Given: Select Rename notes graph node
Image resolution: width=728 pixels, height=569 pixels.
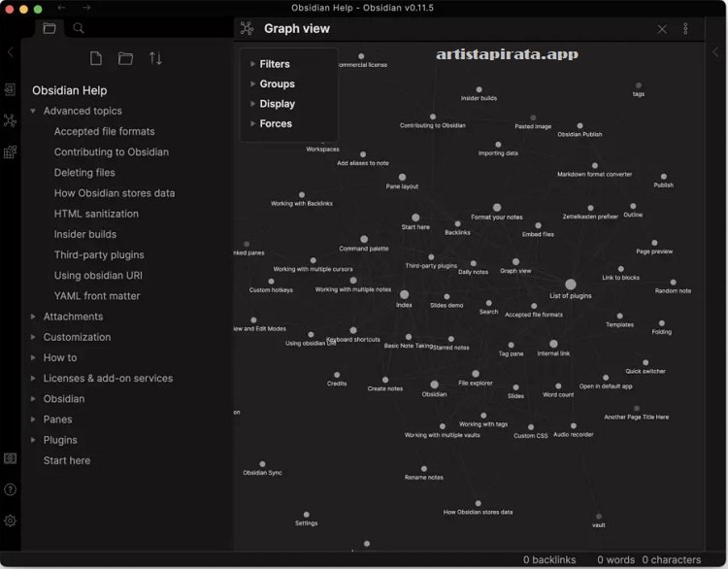Looking at the screenshot, I should [424, 469].
